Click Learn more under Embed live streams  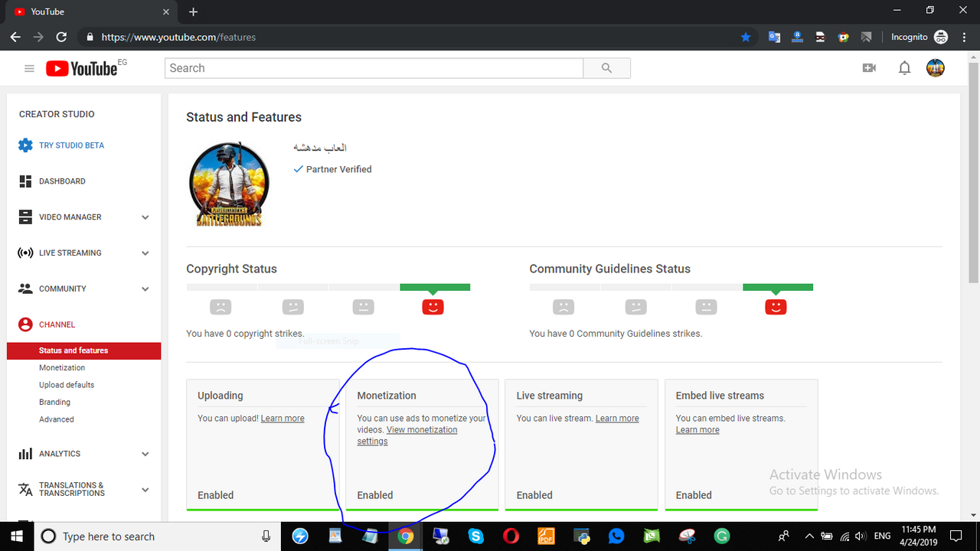[x=697, y=430]
